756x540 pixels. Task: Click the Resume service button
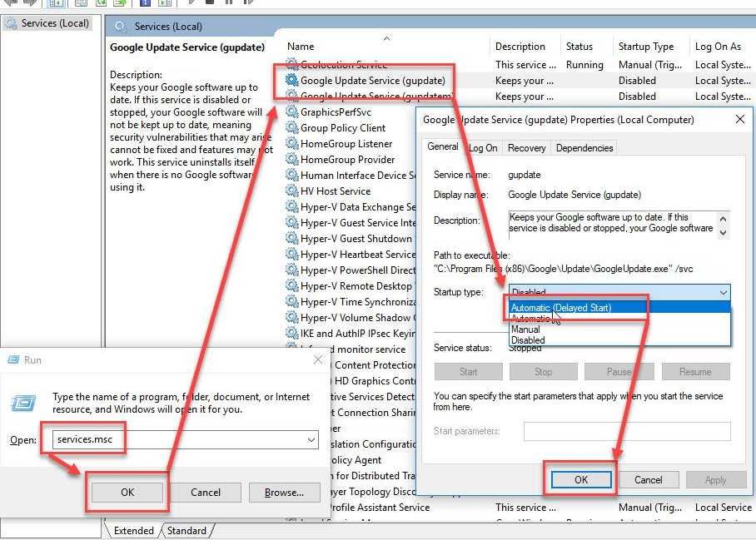(x=695, y=371)
